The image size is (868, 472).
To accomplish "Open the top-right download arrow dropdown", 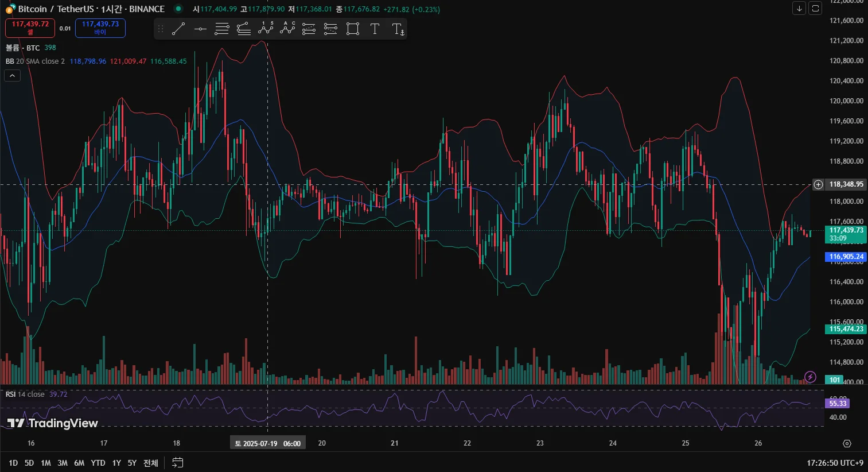I will (799, 9).
